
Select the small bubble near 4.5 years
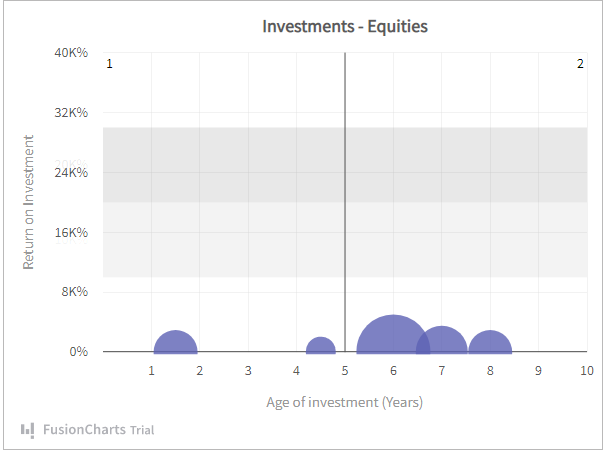(x=320, y=347)
